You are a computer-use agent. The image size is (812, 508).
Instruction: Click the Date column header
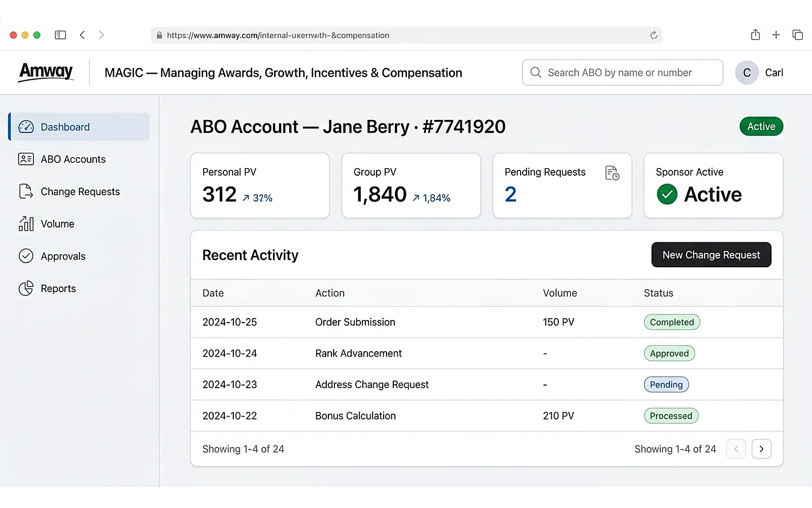coord(213,293)
